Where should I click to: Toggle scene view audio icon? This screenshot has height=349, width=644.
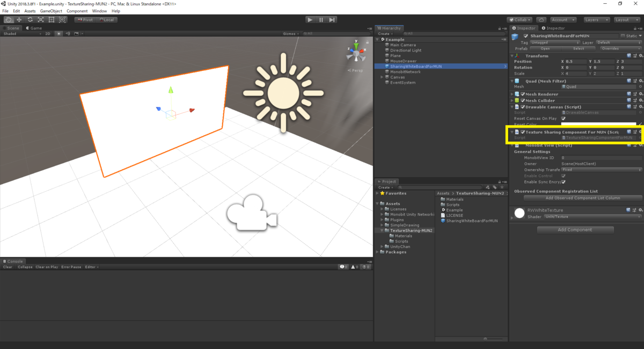[x=67, y=33]
